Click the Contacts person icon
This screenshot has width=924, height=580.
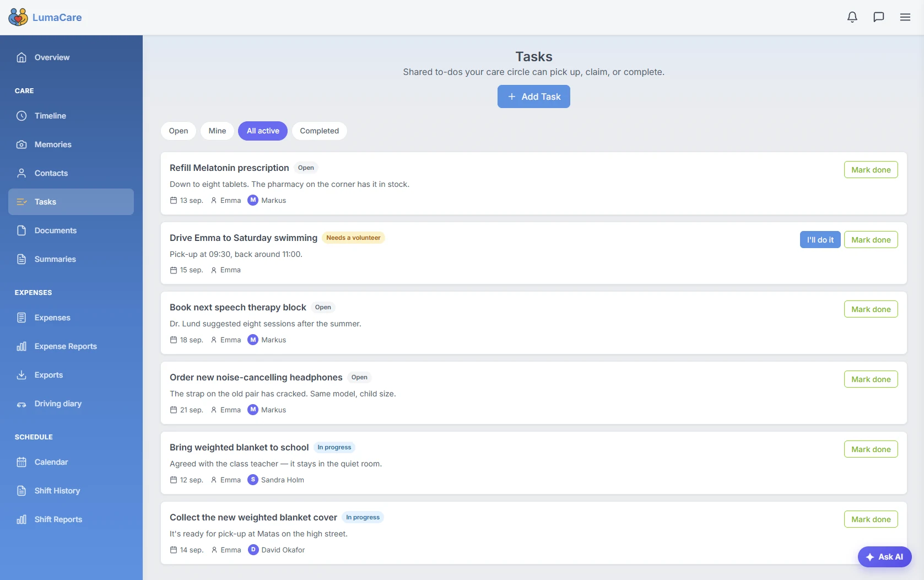point(21,173)
